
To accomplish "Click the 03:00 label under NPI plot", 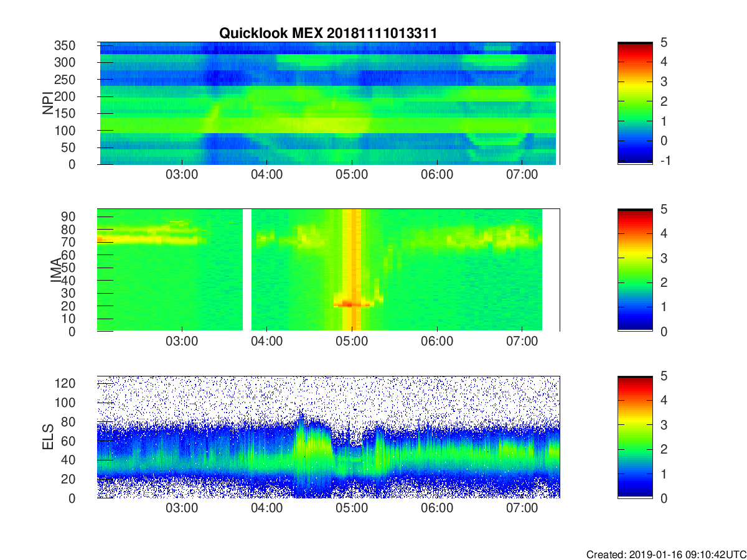I will 182,175.
